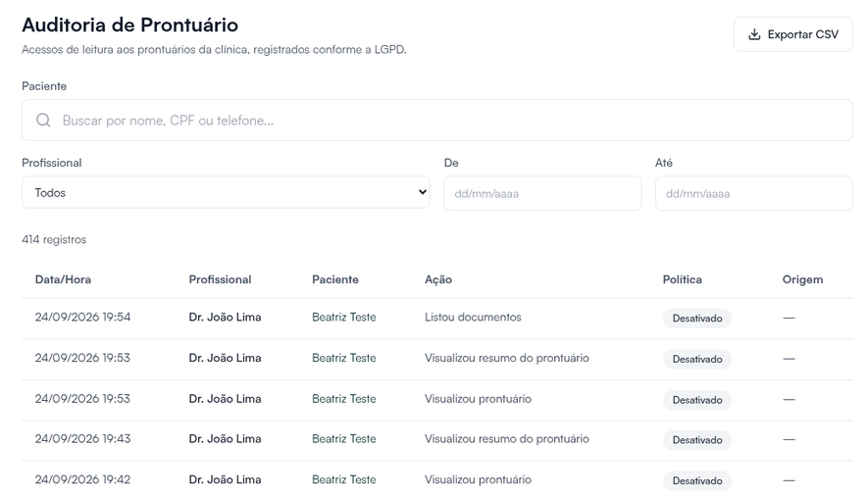Focus the patient search field

click(436, 120)
